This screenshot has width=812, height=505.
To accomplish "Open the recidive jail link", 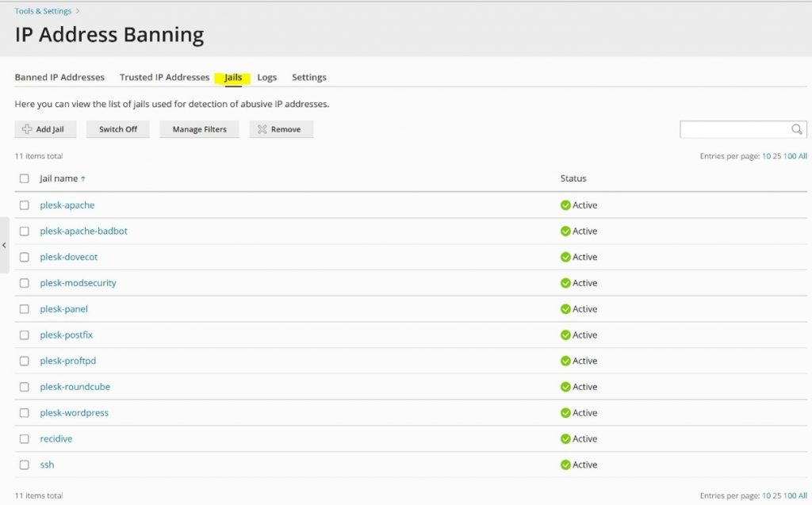I will [x=56, y=438].
